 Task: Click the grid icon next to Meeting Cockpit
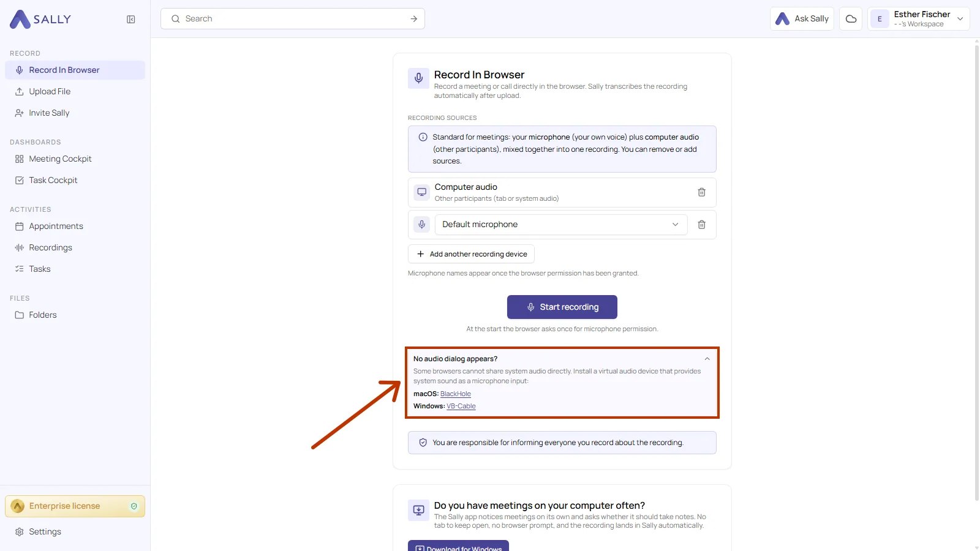(20, 159)
